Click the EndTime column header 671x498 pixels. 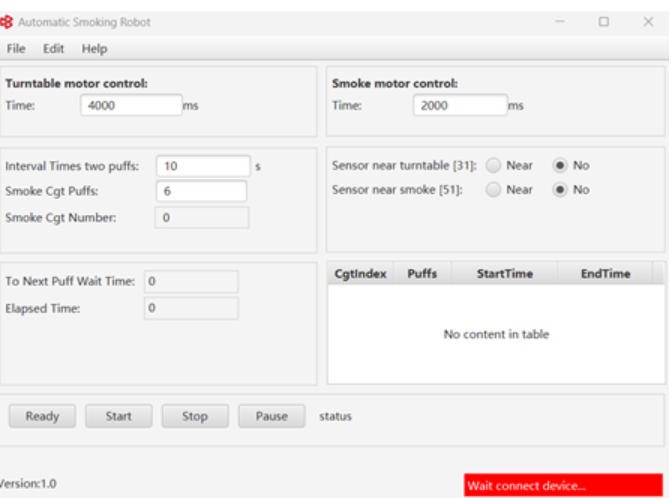click(605, 273)
